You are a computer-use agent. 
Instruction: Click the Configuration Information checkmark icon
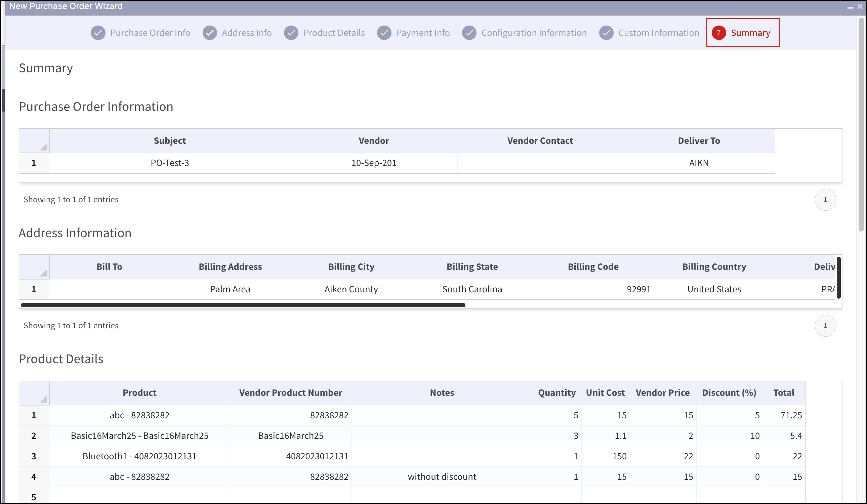point(469,33)
